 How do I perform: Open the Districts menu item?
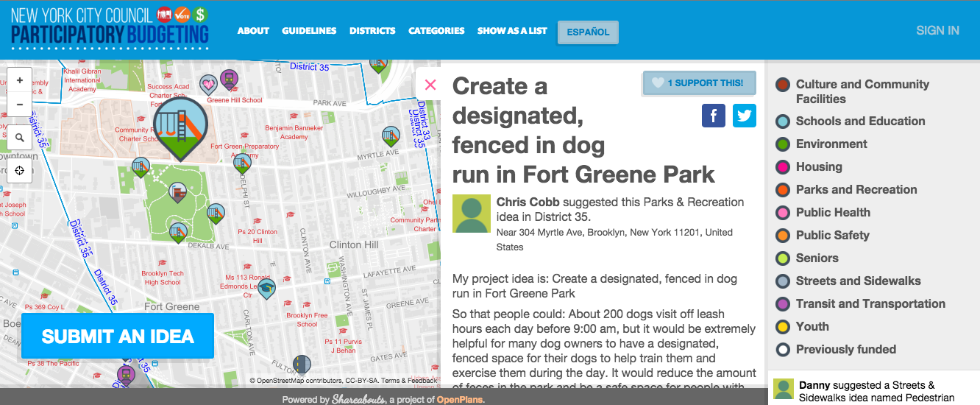(x=372, y=31)
